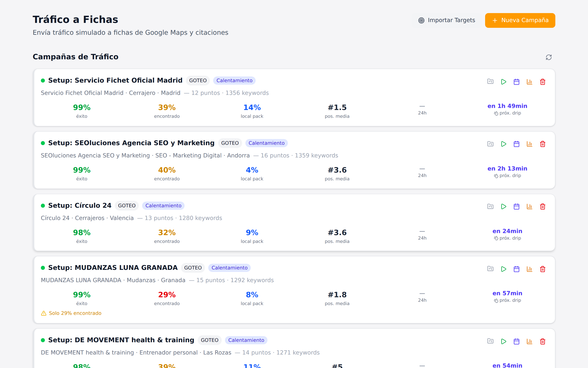Image resolution: width=588 pixels, height=368 pixels.
Task: Click the Calentamiento badge on SEOluciones Agencia
Action: click(266, 143)
